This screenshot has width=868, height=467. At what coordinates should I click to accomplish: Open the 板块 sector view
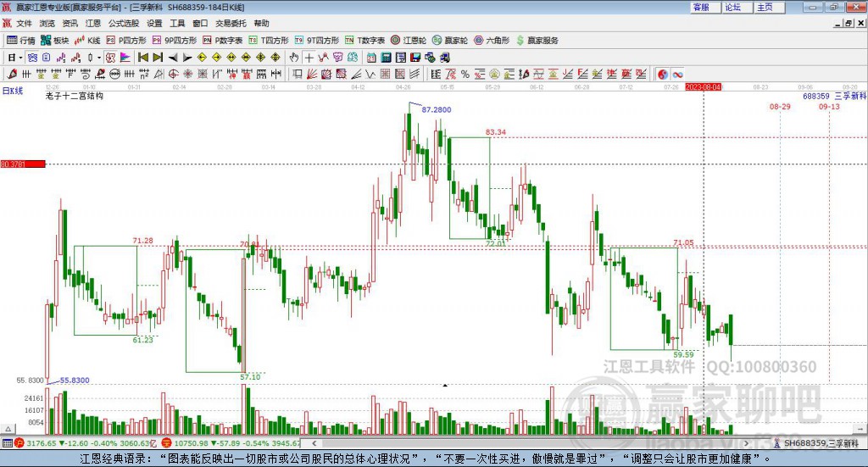coord(54,41)
